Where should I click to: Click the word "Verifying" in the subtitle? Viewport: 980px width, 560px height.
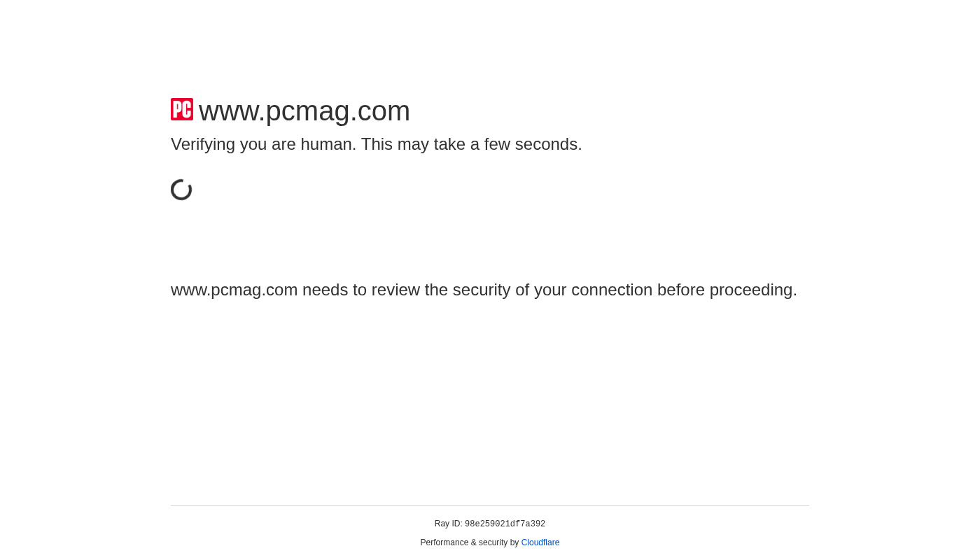(202, 144)
